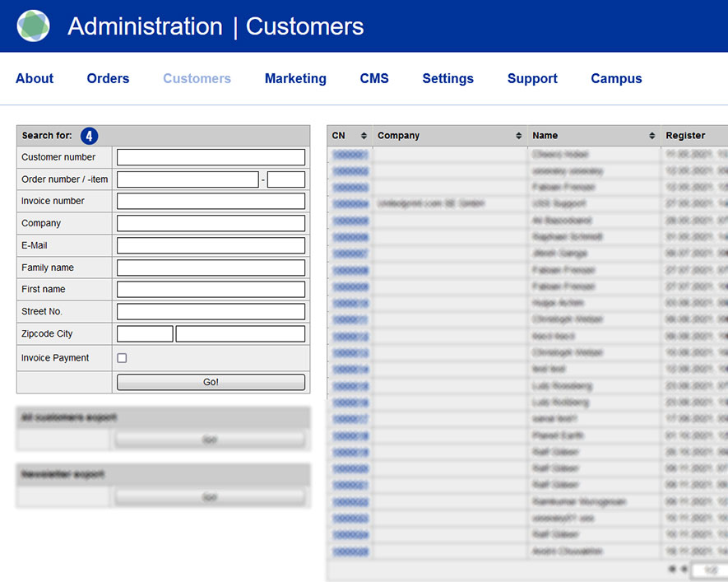Viewport: 728px width, 582px height.
Task: Open the CMS menu item
Action: (374, 79)
